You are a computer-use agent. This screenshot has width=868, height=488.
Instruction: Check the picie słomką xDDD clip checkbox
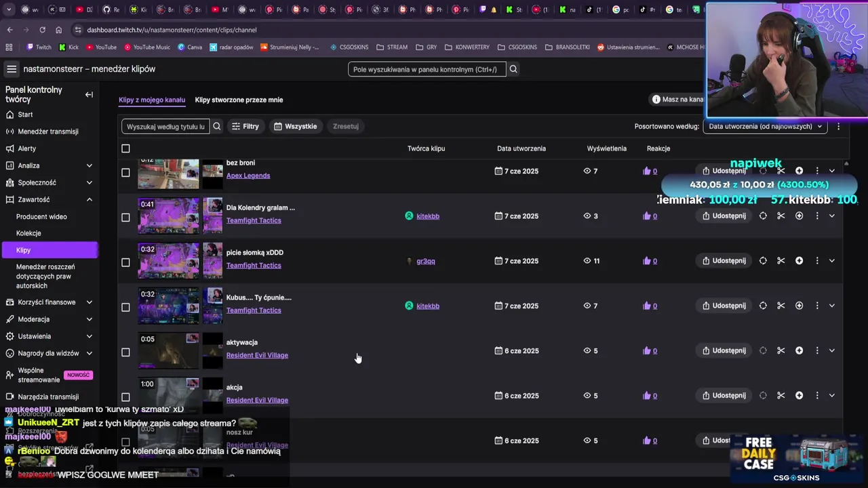[x=125, y=262]
